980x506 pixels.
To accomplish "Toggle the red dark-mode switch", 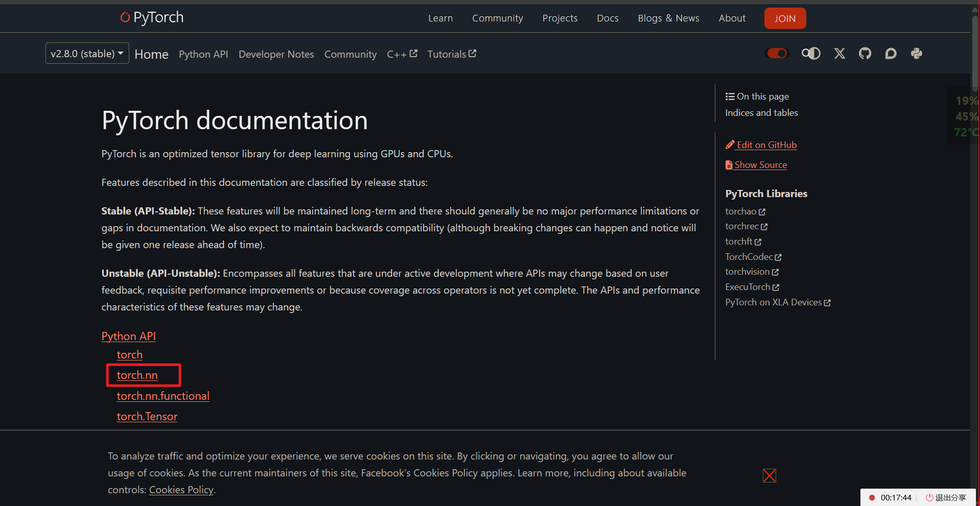I will [778, 53].
